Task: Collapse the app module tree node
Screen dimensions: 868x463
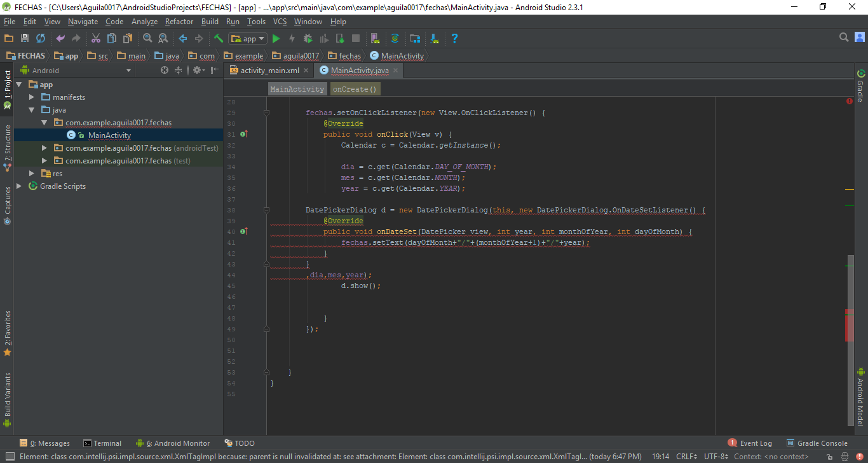Action: (18, 85)
